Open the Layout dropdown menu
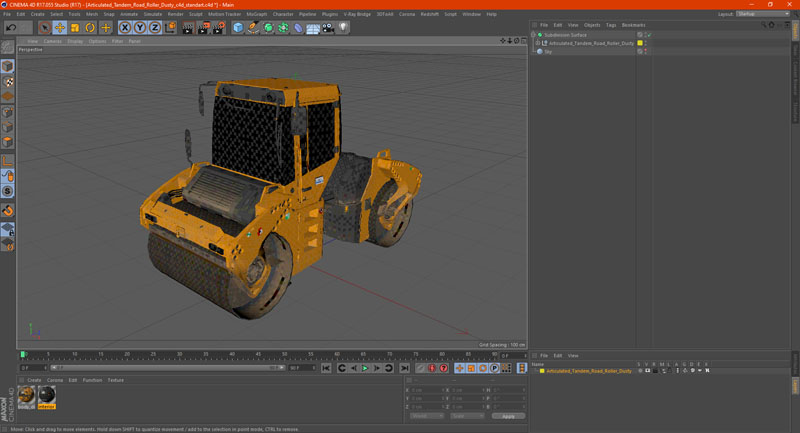This screenshot has height=433, width=800. coord(760,14)
